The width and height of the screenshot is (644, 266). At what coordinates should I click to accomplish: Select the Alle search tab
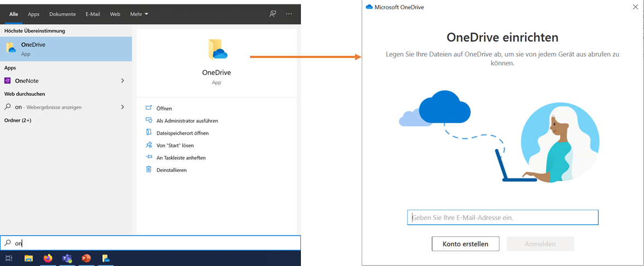click(x=14, y=14)
